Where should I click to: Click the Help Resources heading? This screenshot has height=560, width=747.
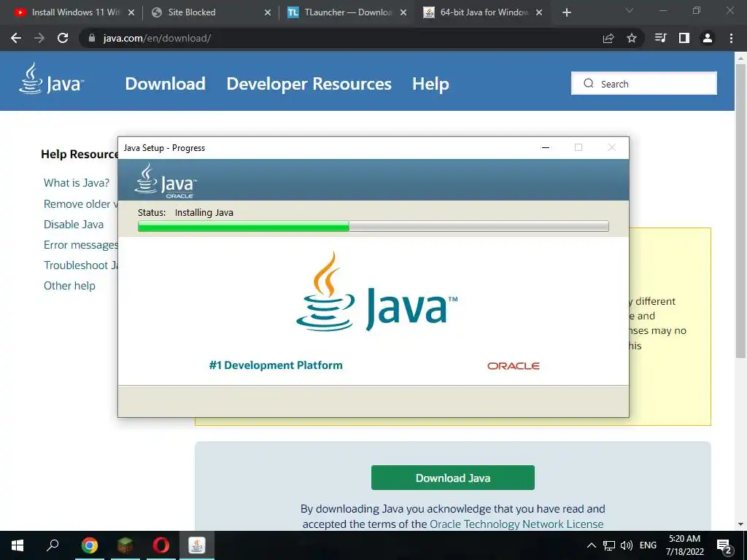pos(80,155)
